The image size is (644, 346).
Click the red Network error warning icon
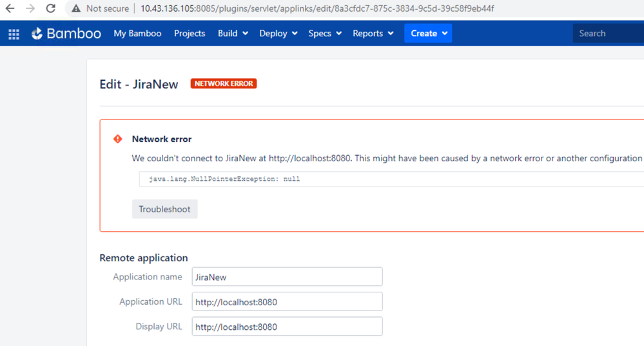click(118, 139)
